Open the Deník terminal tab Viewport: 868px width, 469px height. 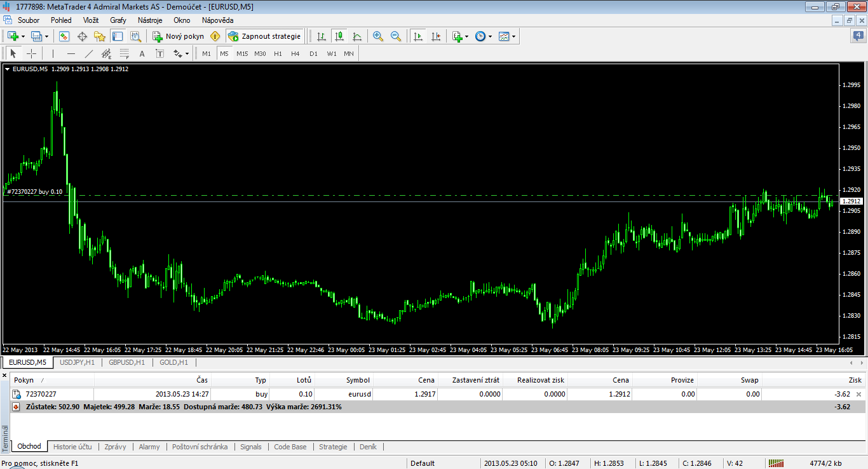tap(368, 447)
